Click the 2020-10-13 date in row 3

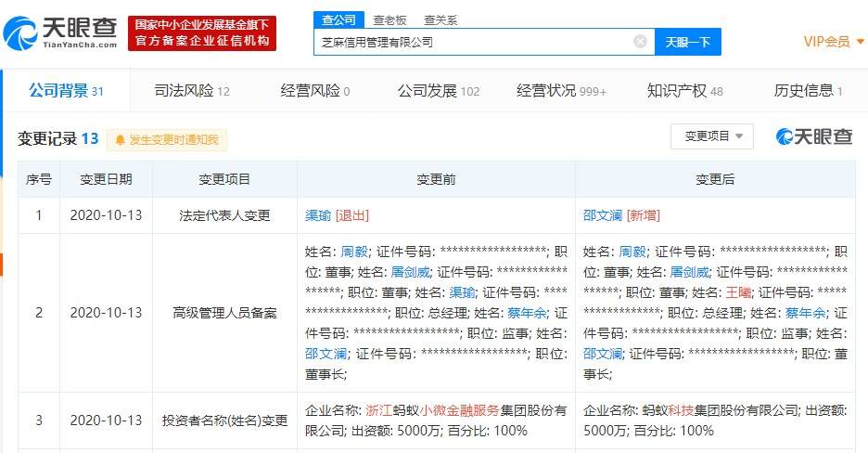pyautogui.click(x=106, y=421)
